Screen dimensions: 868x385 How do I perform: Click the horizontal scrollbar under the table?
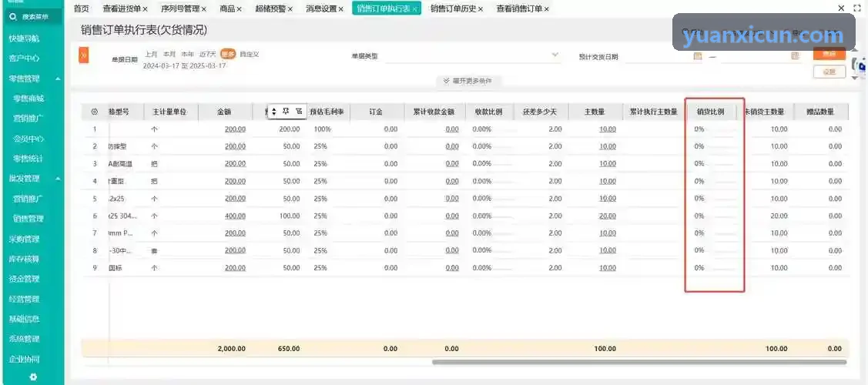point(639,363)
